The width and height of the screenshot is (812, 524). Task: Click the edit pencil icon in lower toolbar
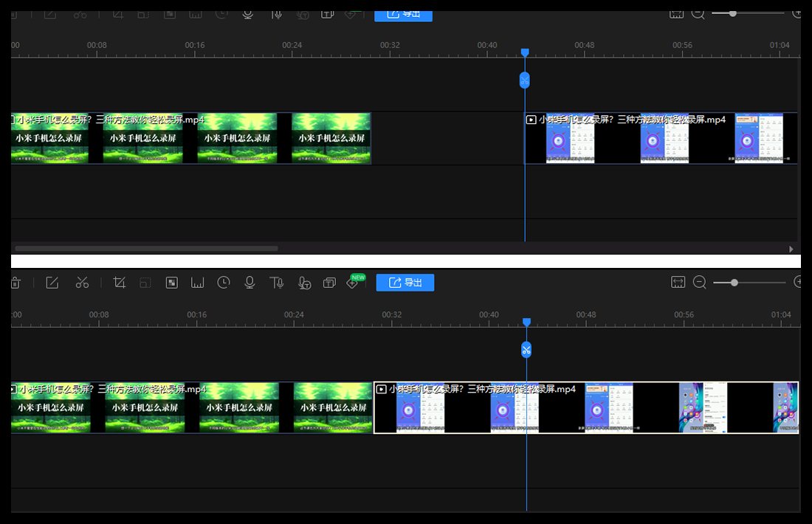coord(52,283)
